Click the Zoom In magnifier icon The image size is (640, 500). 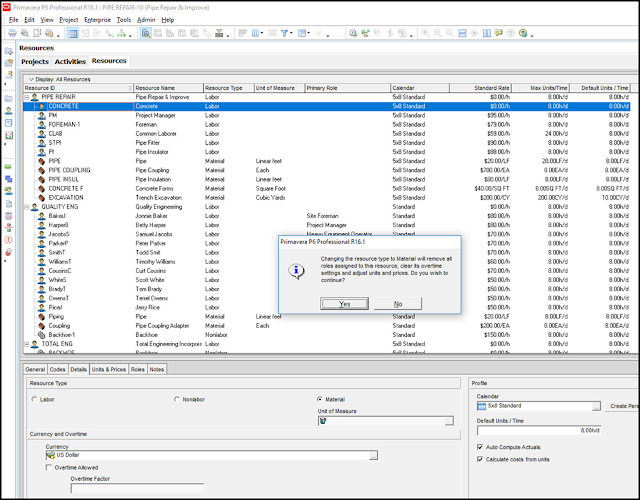click(x=425, y=33)
